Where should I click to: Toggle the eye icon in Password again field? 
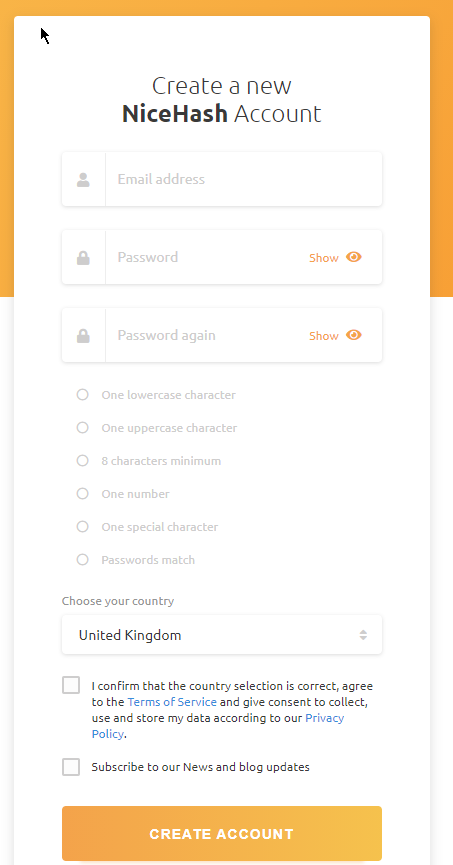coord(354,335)
